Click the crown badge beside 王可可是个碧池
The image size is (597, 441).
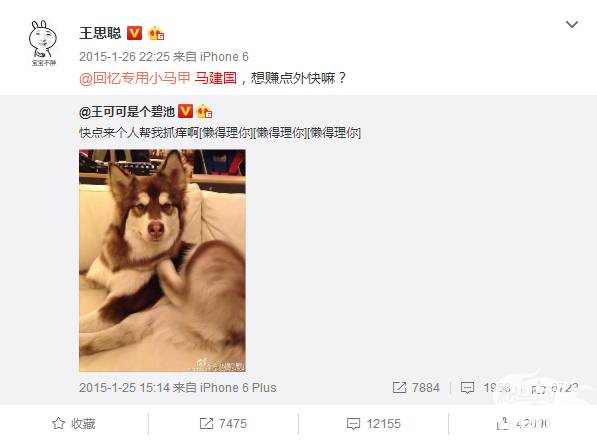coord(204,111)
